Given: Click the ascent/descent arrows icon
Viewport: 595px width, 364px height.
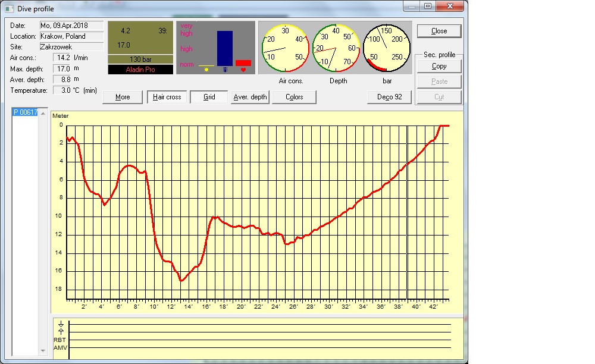Looking at the screenshot, I should [x=61, y=328].
